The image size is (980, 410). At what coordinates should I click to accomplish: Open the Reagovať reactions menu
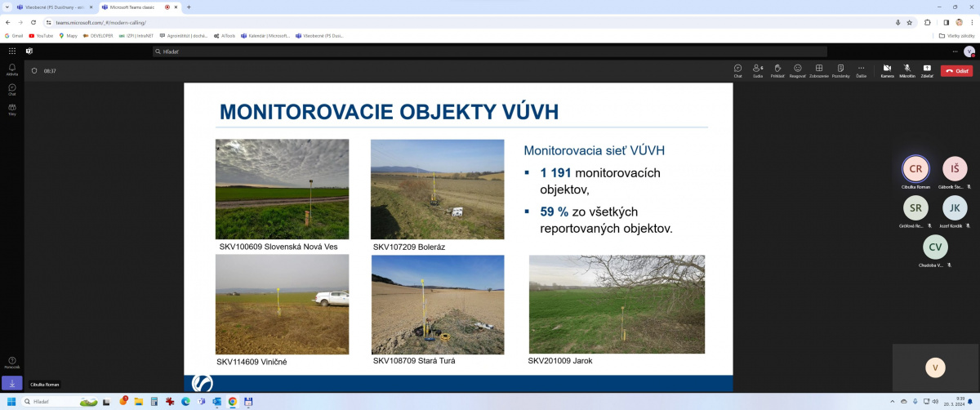[798, 70]
